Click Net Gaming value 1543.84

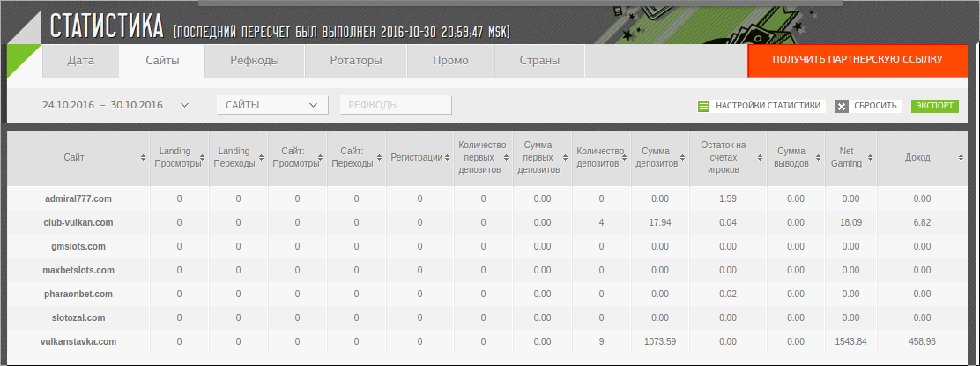coord(849,341)
